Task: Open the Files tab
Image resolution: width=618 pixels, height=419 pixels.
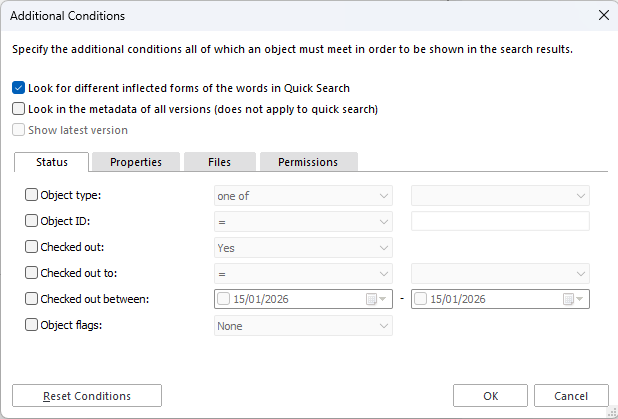Action: click(x=219, y=162)
